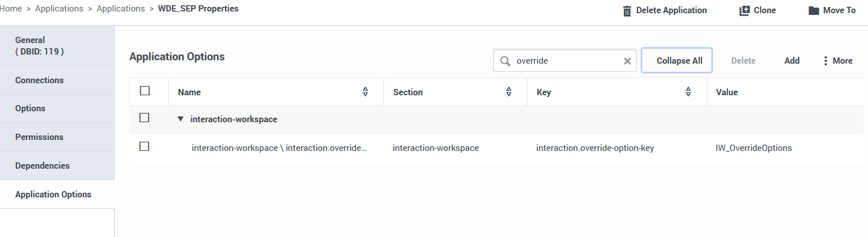
Task: Collapse the interaction-workspace section triangle
Action: point(180,119)
